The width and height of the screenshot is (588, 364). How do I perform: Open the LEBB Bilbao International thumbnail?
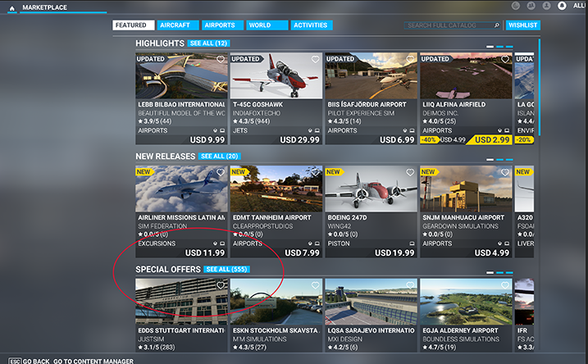click(x=181, y=75)
